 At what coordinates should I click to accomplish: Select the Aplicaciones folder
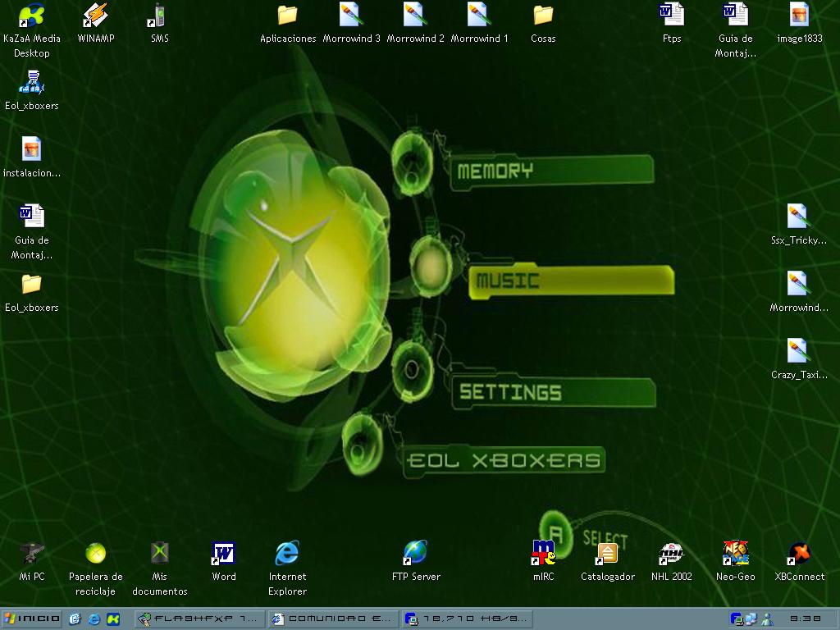tap(288, 16)
